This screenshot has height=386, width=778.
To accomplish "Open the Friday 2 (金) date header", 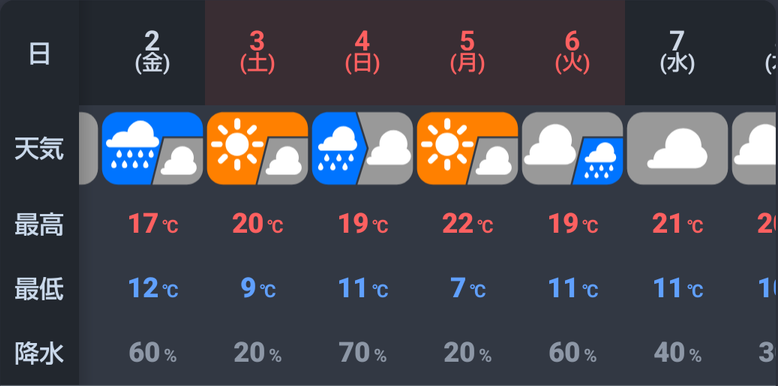I will (152, 52).
